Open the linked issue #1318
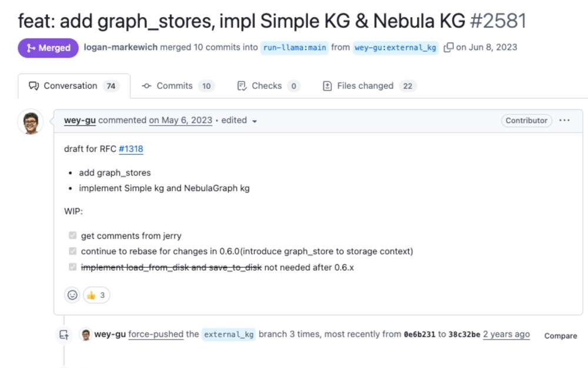588x368 pixels. point(131,149)
